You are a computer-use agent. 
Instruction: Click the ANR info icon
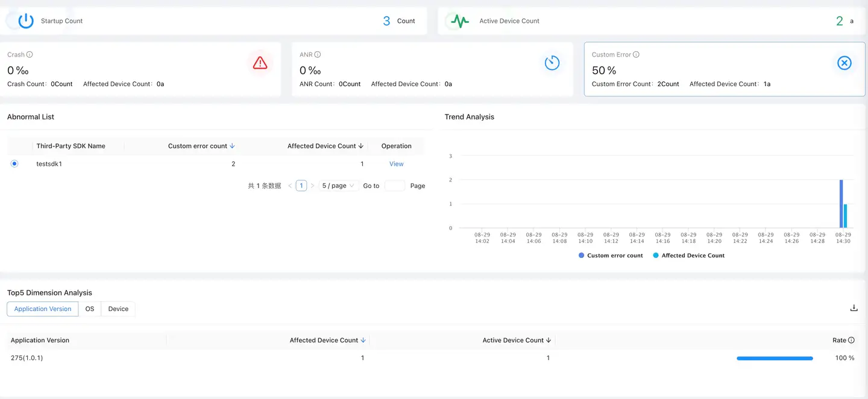(x=318, y=54)
